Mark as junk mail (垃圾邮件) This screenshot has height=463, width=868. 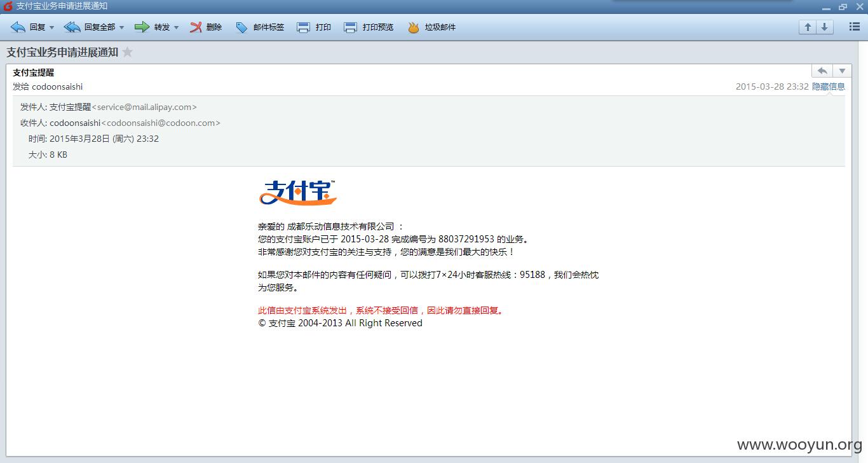coord(431,27)
